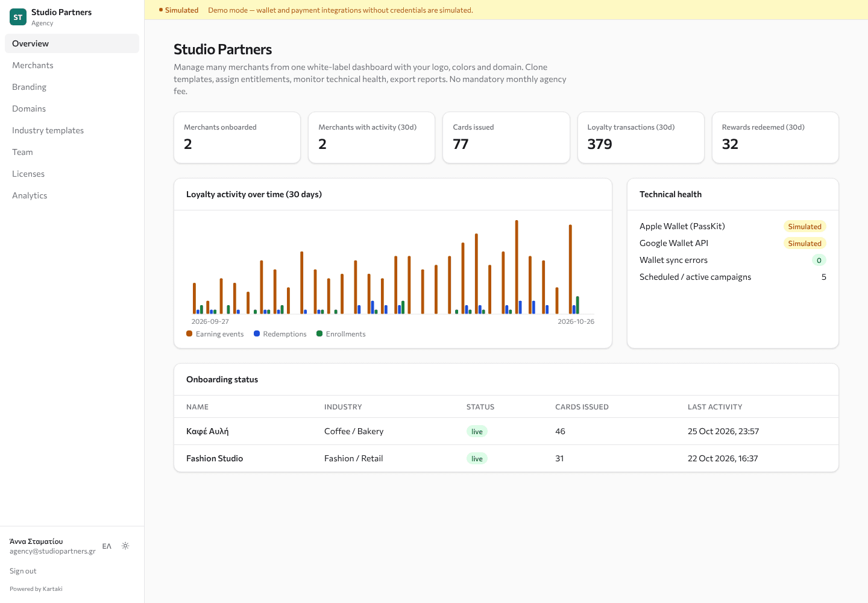Select the Rewards redeemed (30d) card
The width and height of the screenshot is (868, 603).
775,137
